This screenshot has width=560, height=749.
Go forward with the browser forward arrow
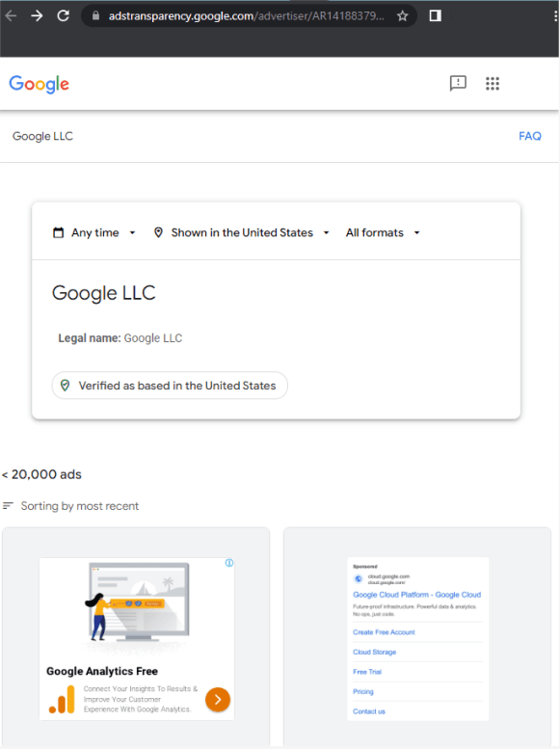(37, 15)
